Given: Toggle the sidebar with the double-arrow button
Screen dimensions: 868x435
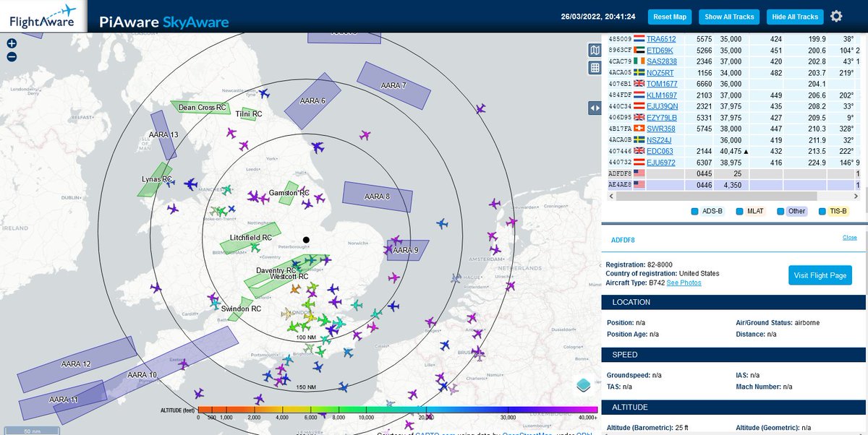Looking at the screenshot, I should (x=594, y=108).
